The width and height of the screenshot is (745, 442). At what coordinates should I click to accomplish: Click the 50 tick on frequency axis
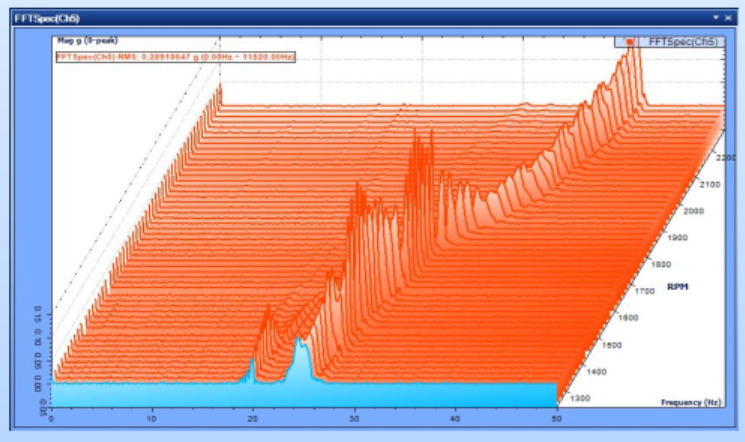pos(556,419)
